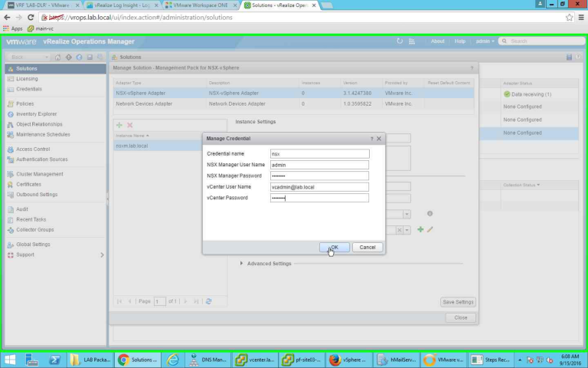
Task: Edit the Credential name field
Action: tap(319, 153)
